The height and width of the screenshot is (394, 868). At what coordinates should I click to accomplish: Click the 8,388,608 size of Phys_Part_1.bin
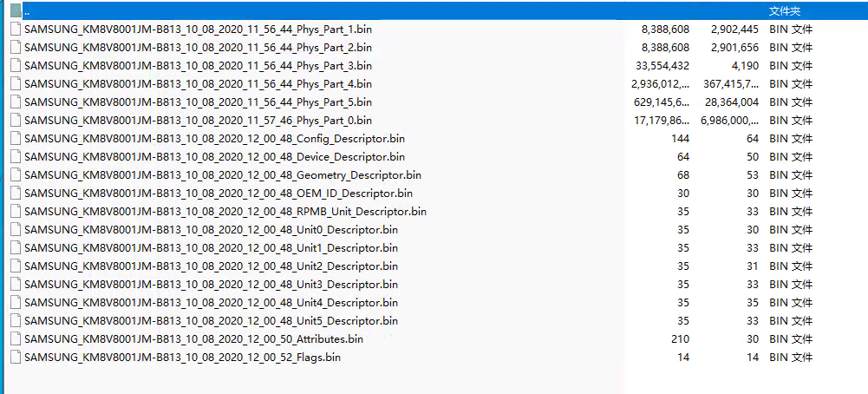click(665, 30)
